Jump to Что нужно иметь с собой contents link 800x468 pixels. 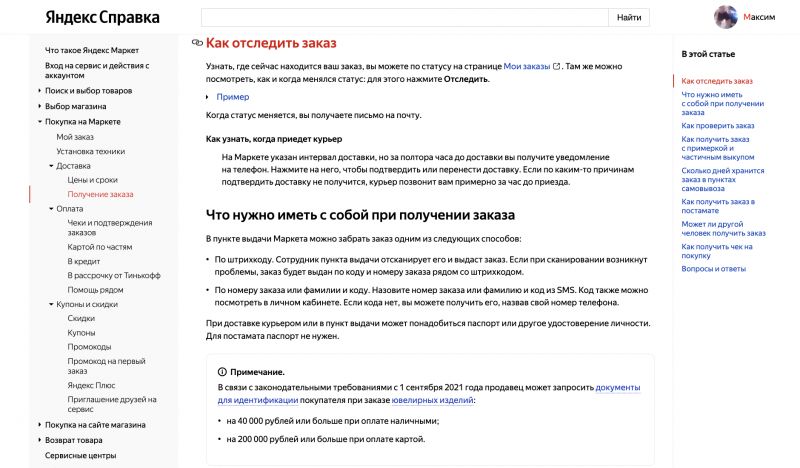(722, 104)
